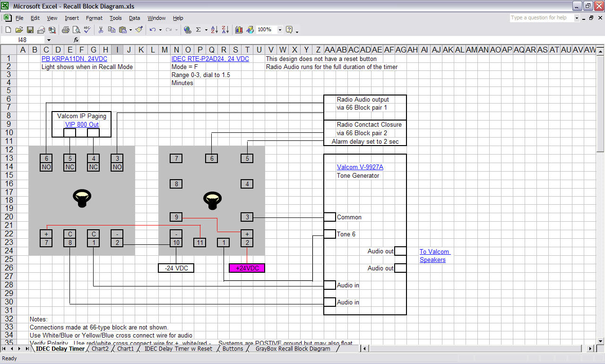Screen dimensions: 605x364
Task: Launch the Chart Wizard icon
Action: click(239, 30)
